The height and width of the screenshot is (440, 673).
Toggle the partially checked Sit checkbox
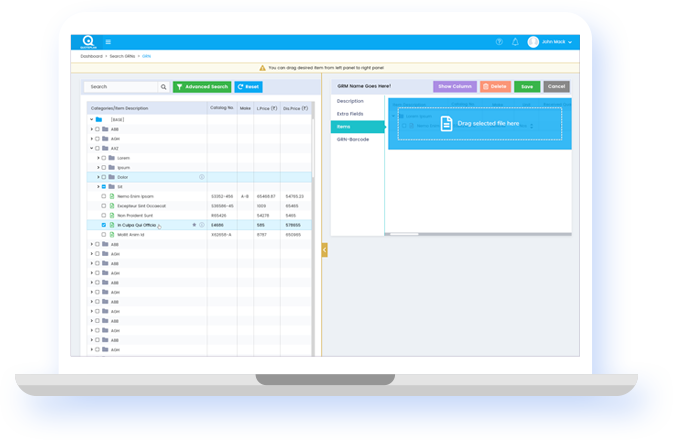tap(104, 187)
